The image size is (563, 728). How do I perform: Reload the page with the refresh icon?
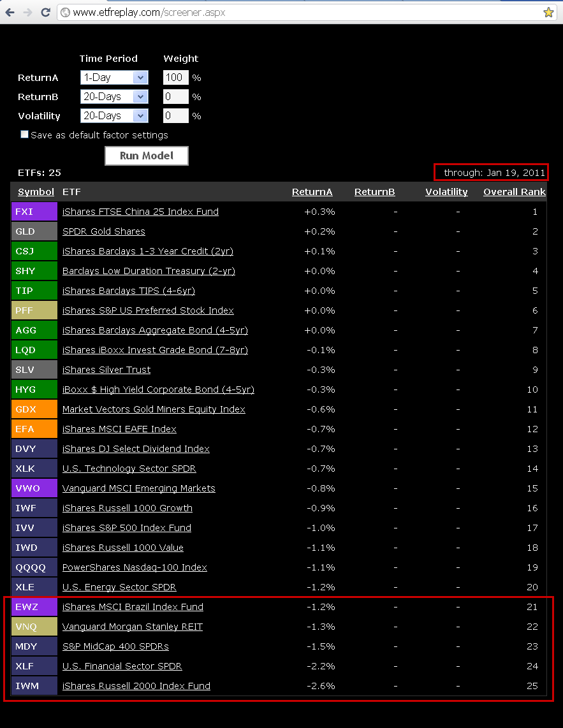click(45, 13)
